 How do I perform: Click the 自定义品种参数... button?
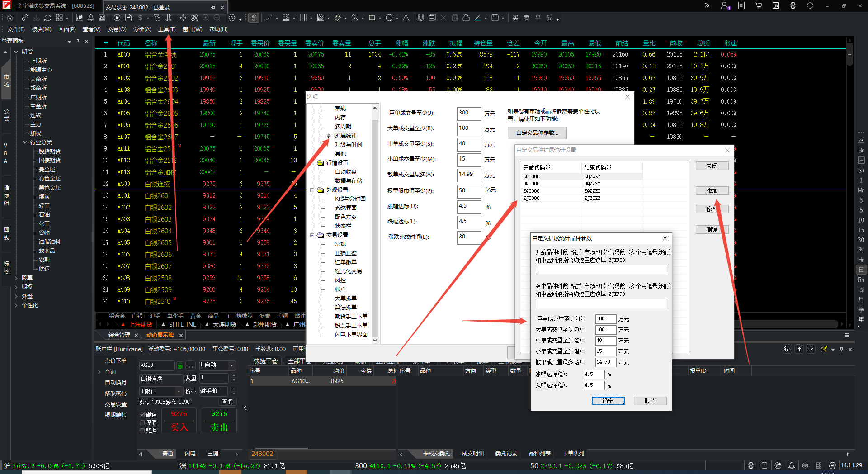[x=537, y=133]
